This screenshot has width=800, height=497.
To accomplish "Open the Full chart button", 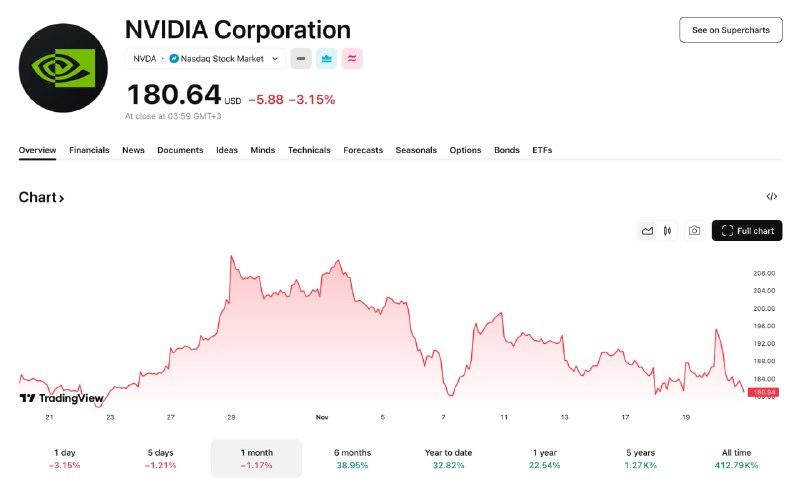I will (747, 231).
